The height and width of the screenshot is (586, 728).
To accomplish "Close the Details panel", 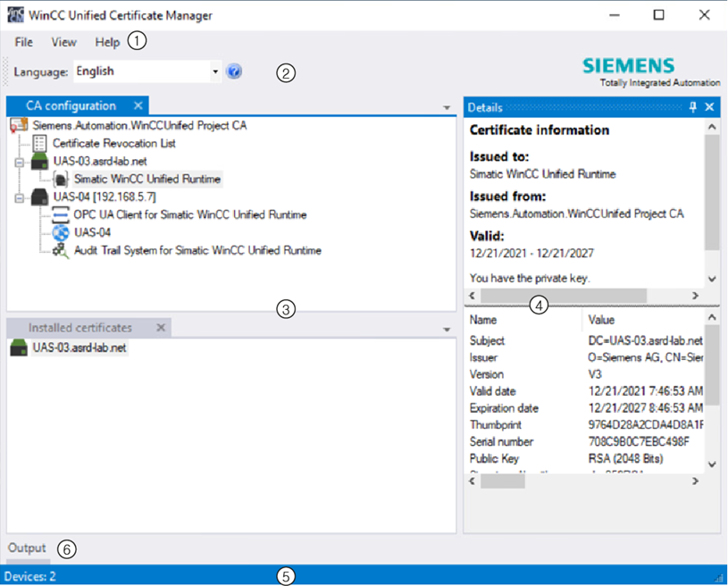I will pyautogui.click(x=709, y=107).
